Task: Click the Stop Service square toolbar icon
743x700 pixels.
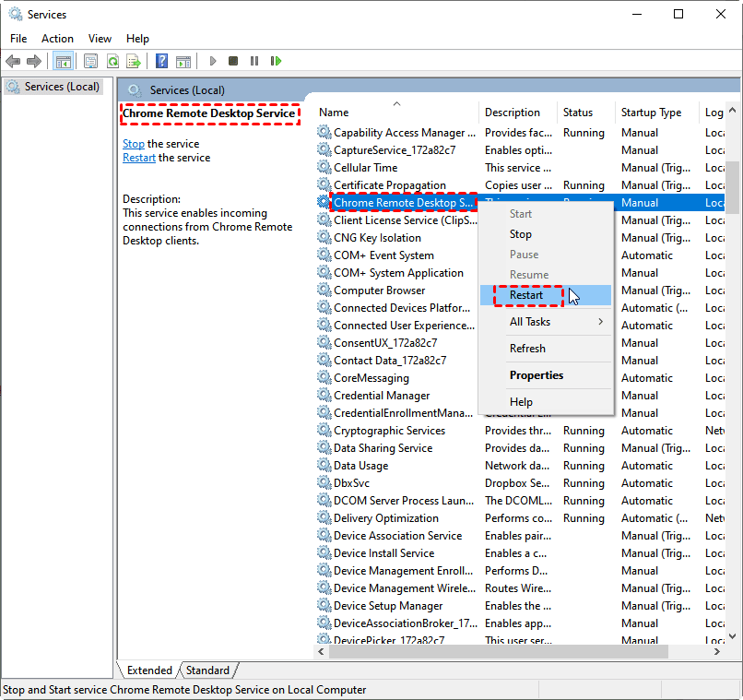Action: 233,61
